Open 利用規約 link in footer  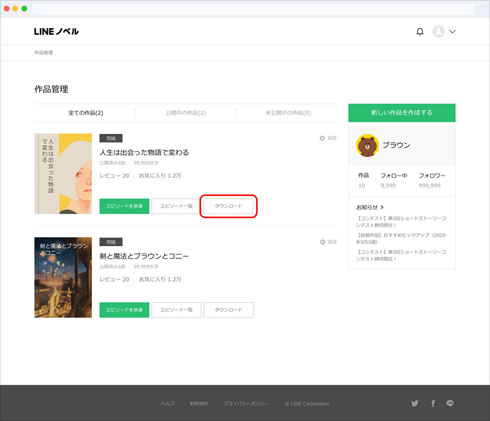click(x=199, y=404)
